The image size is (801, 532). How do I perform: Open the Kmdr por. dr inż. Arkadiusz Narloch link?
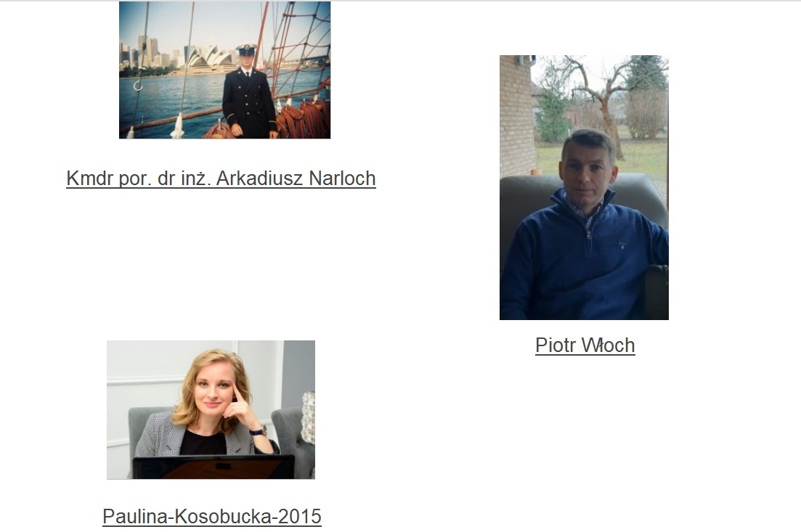pos(221,179)
